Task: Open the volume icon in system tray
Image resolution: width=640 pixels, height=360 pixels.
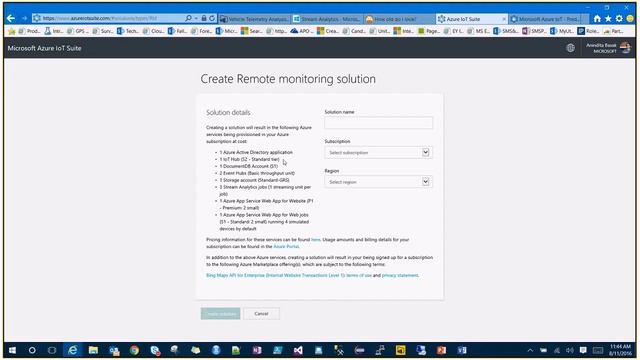Action: (x=570, y=350)
